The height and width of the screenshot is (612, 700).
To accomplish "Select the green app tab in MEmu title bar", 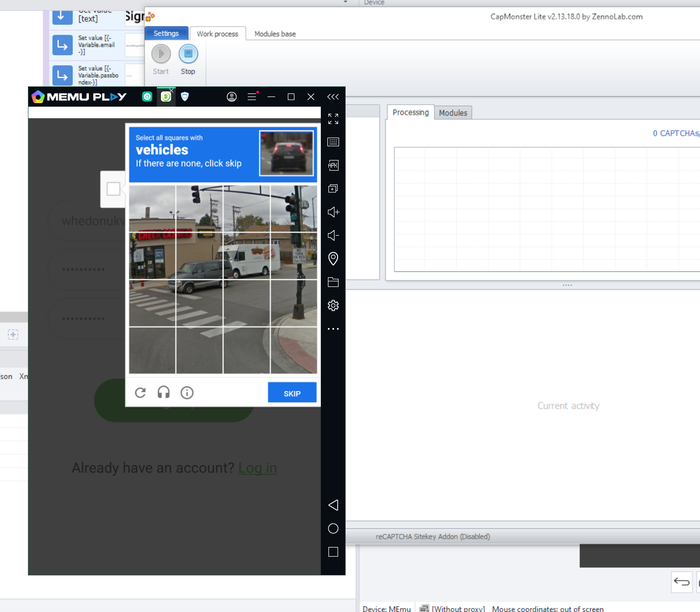I will coord(166,96).
